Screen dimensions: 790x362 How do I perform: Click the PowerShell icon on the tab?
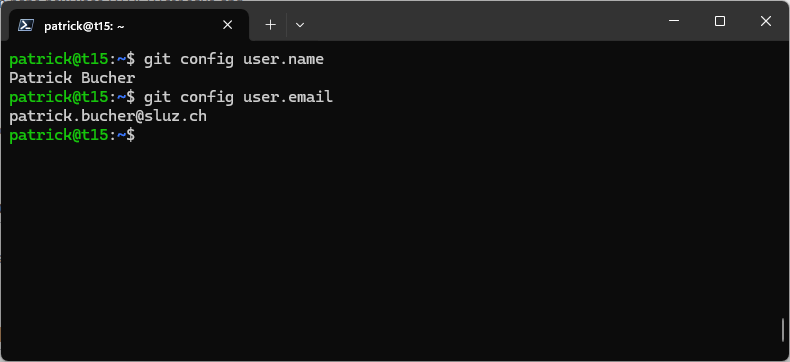pos(26,25)
